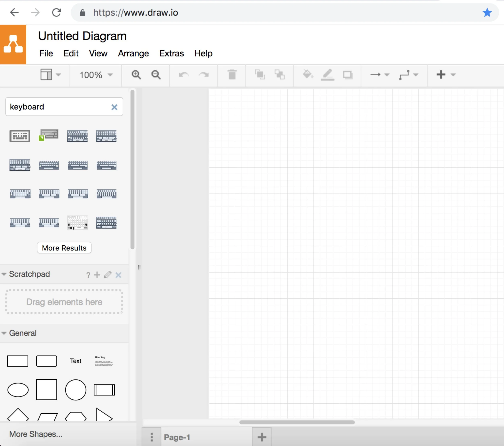This screenshot has width=504, height=446.
Task: Open the Extras menu
Action: (x=171, y=53)
